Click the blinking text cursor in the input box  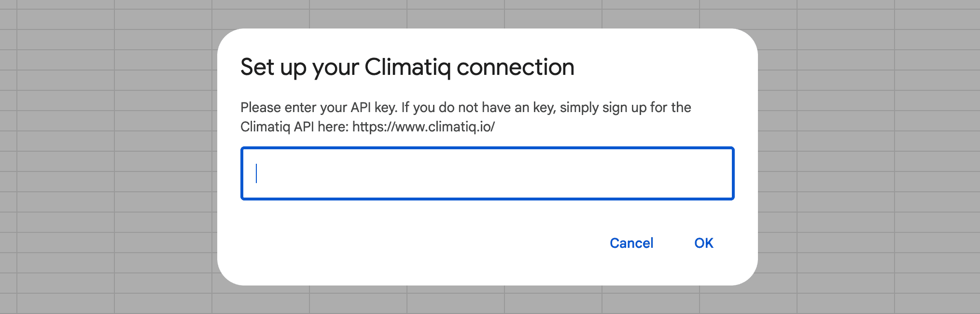[256, 173]
